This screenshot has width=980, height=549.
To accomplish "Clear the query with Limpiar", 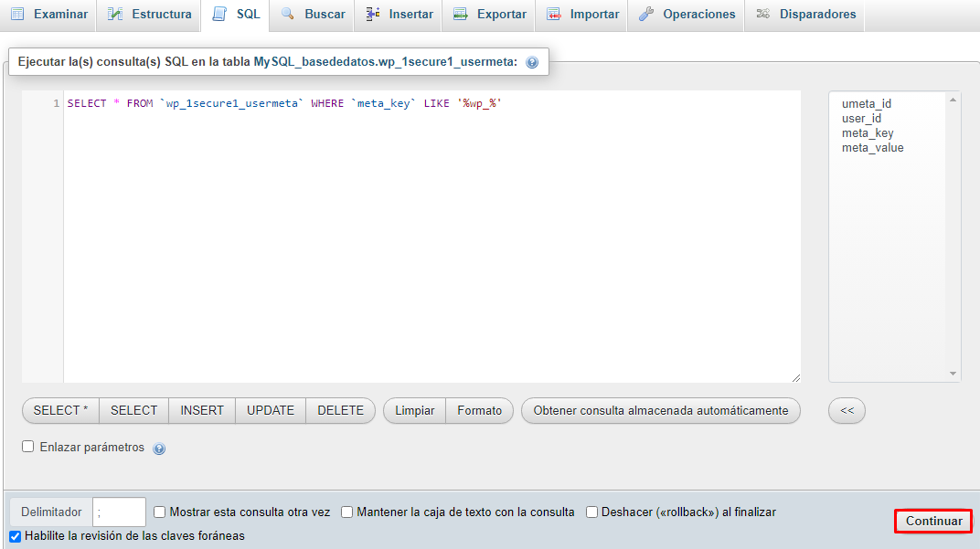I will pos(414,410).
